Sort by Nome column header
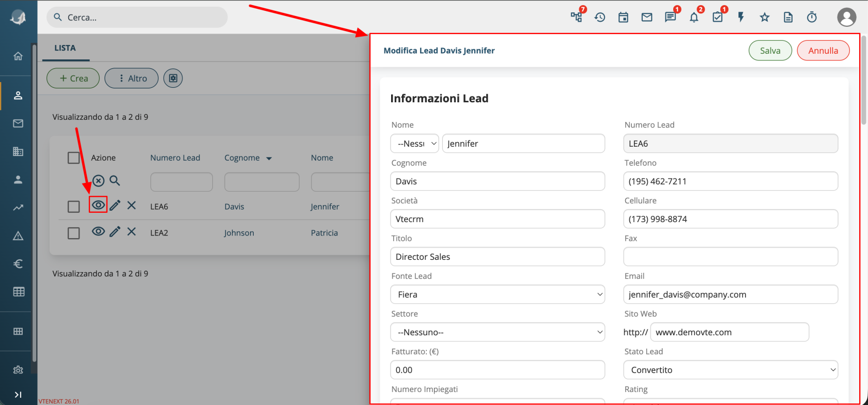 point(322,158)
